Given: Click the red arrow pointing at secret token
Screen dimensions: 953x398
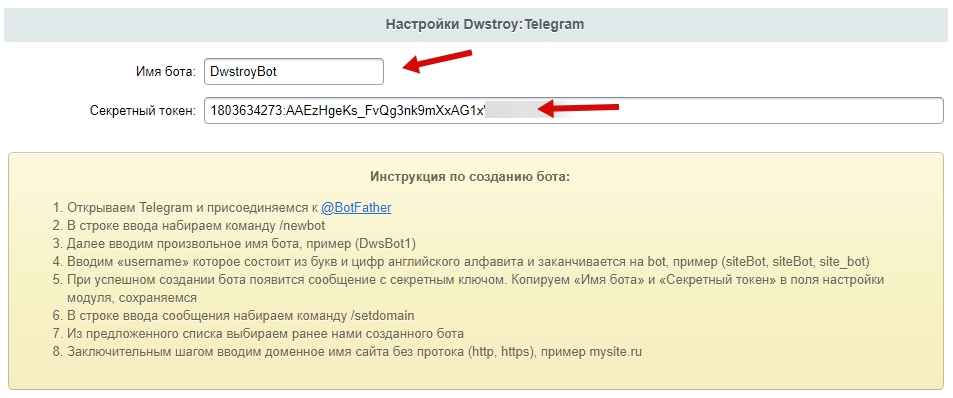Looking at the screenshot, I should [580, 109].
